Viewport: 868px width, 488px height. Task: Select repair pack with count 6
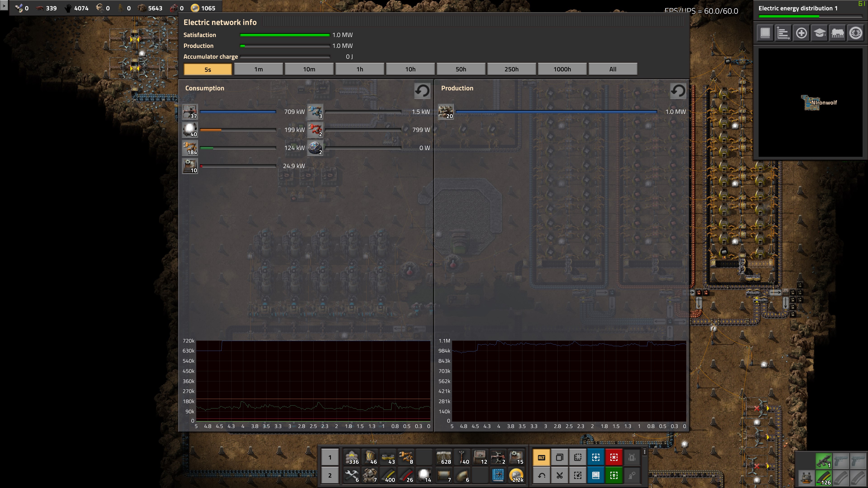pos(352,476)
